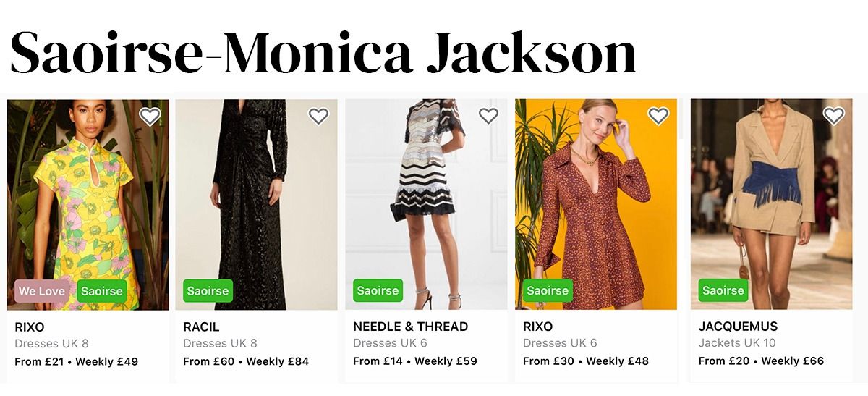Screen dimensions: 868x396
Task: Select Saoirse label on Needle & Thread dress
Action: click(x=378, y=291)
